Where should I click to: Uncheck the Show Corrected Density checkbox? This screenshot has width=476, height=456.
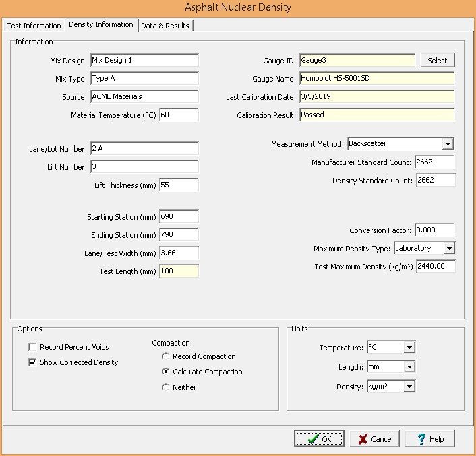tap(32, 362)
